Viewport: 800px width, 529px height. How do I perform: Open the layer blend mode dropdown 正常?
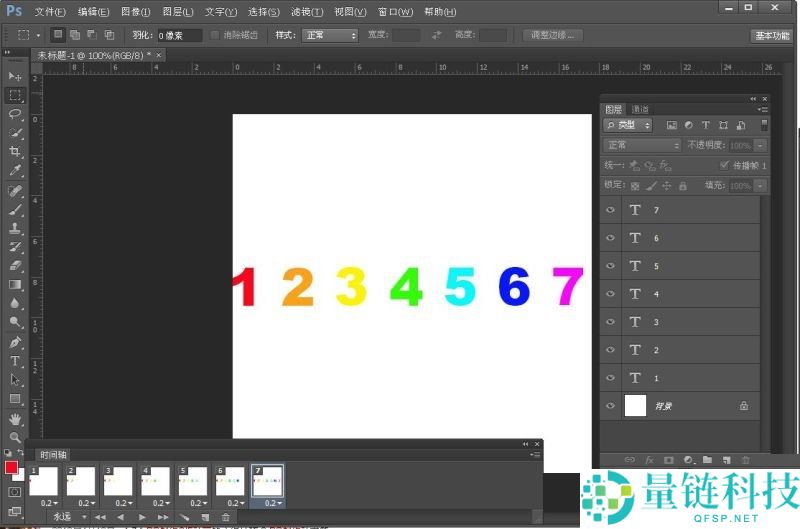(x=642, y=145)
